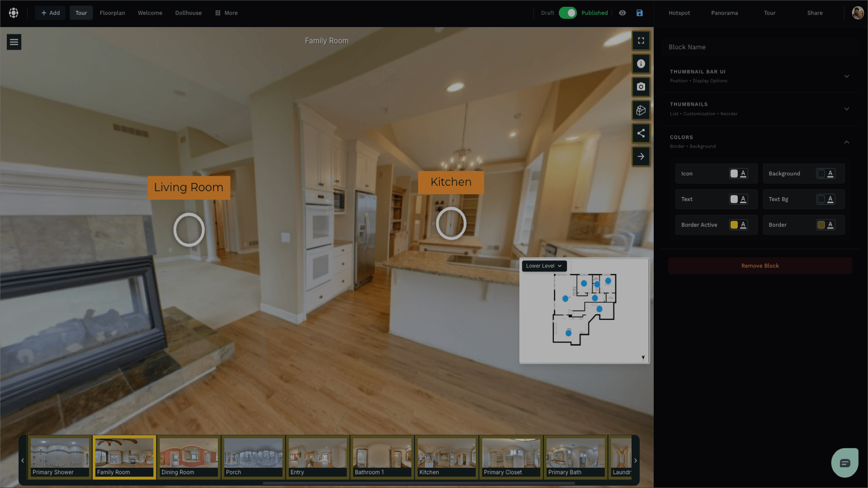The width and height of the screenshot is (868, 488).
Task: Open the Border color swatch
Action: tap(826, 225)
